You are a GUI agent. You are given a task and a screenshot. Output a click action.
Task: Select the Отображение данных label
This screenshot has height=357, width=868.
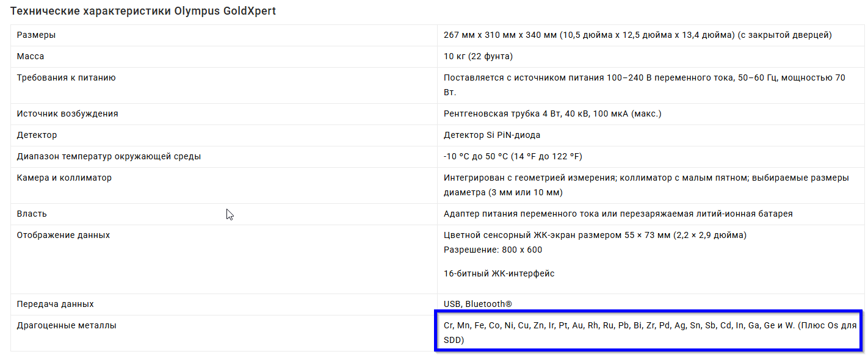63,236
